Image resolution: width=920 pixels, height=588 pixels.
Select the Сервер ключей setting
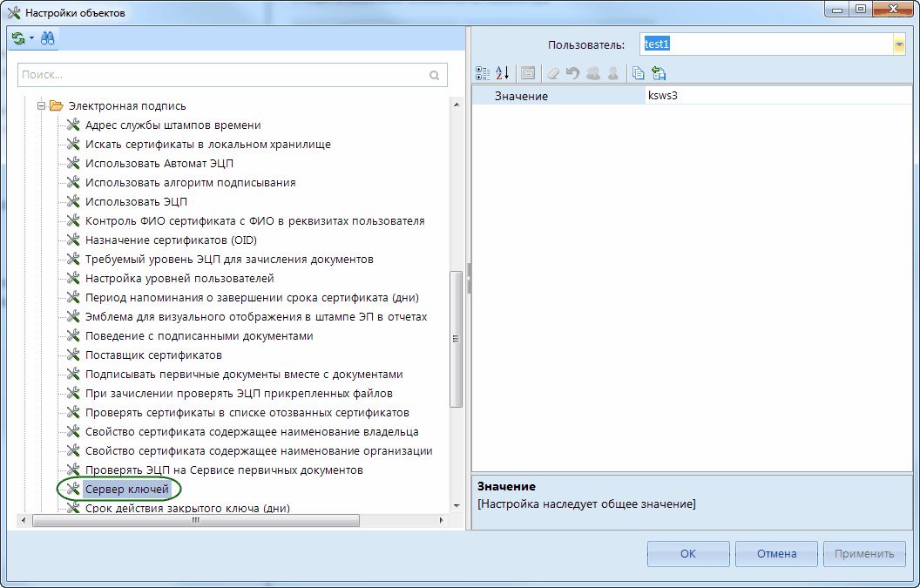click(x=126, y=490)
